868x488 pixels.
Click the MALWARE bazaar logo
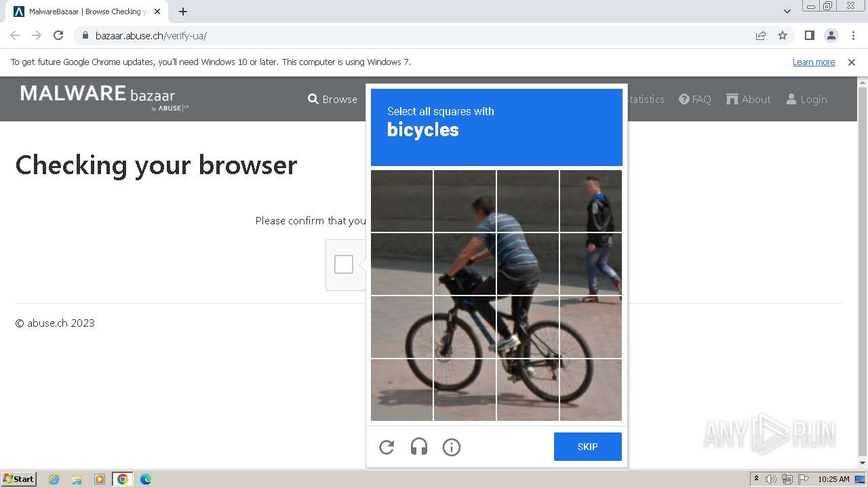[104, 98]
